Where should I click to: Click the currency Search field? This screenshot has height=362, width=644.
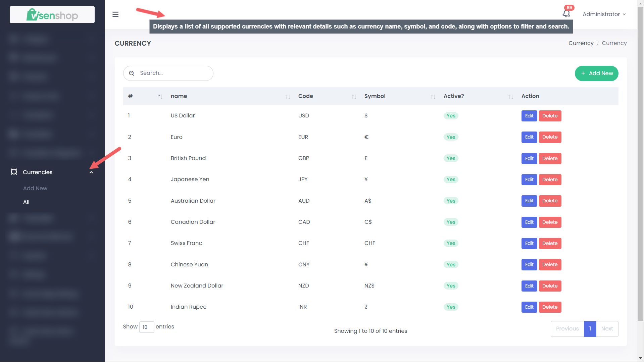pyautogui.click(x=174, y=73)
